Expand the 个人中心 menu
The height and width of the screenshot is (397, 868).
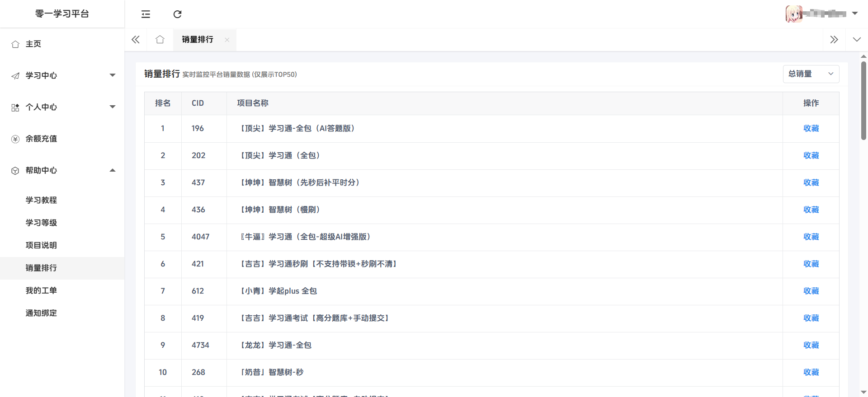pyautogui.click(x=62, y=107)
